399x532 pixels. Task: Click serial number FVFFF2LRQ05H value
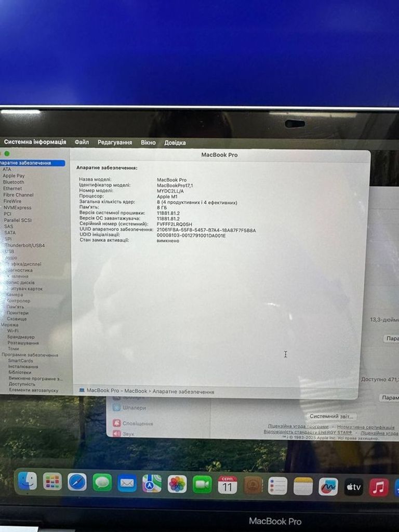click(x=175, y=224)
